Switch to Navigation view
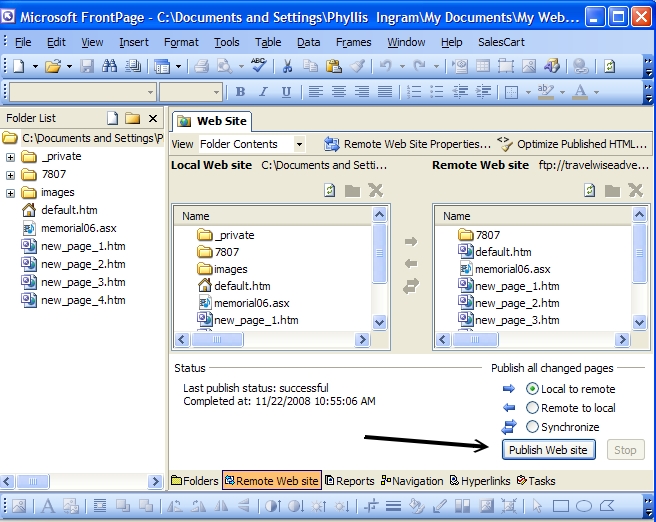 [412, 481]
